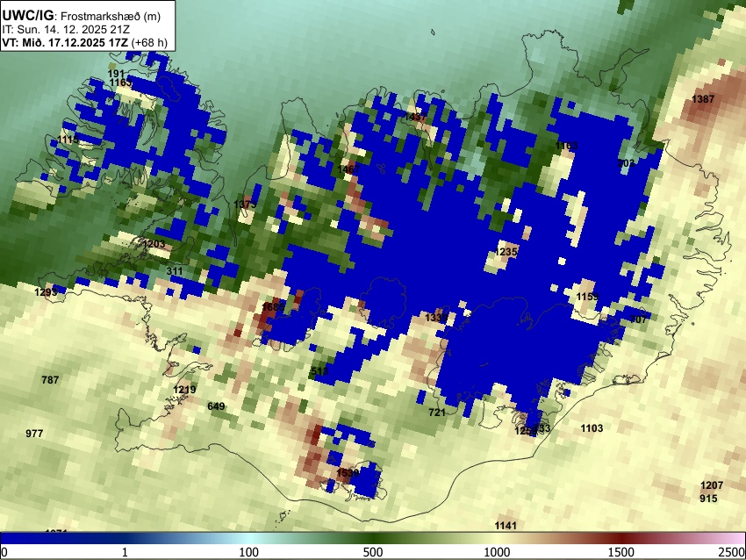Click the legend tick label 1500

click(621, 552)
